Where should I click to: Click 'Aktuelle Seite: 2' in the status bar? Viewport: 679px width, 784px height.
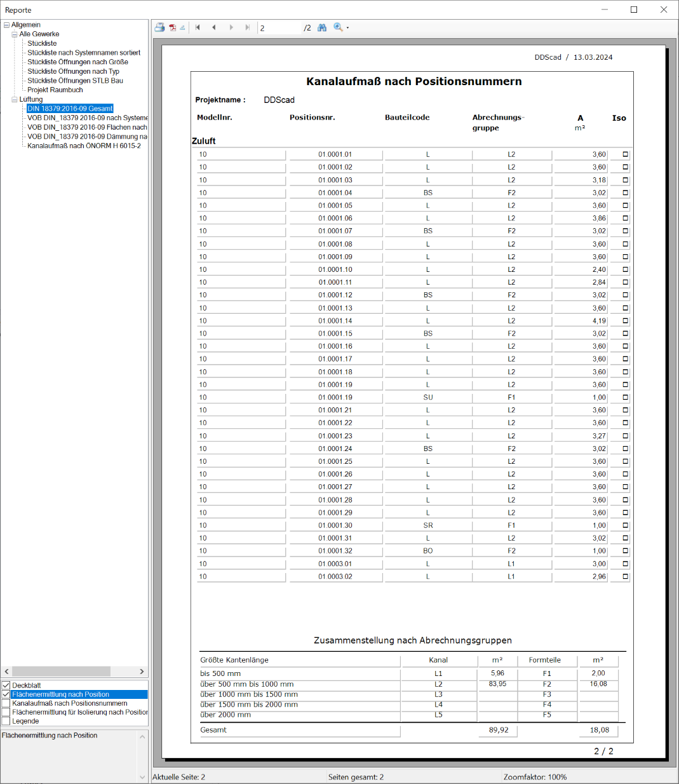pos(178,777)
